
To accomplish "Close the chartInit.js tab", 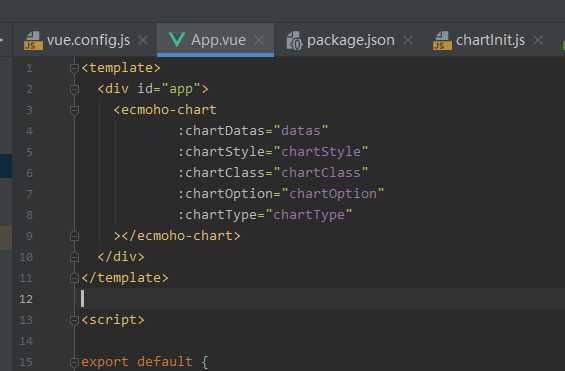I will coord(538,40).
